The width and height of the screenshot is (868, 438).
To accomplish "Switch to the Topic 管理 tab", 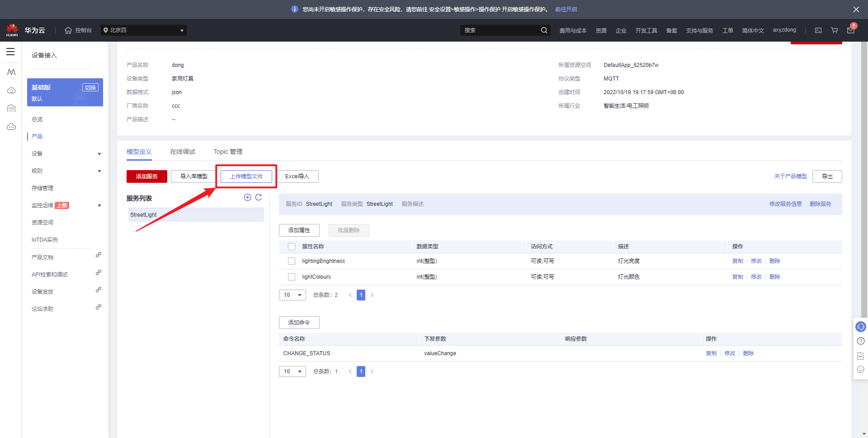I will 228,152.
